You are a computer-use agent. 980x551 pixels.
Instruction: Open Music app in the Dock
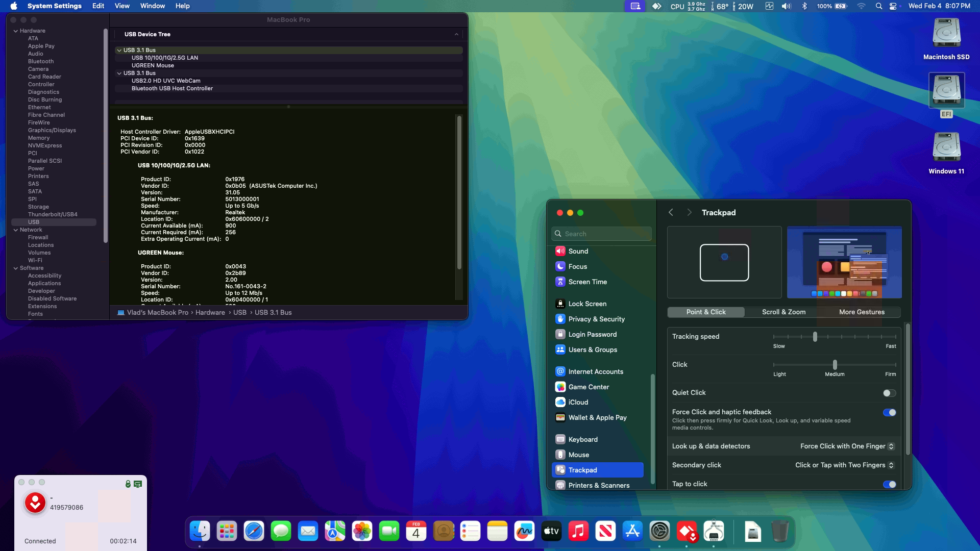click(578, 531)
